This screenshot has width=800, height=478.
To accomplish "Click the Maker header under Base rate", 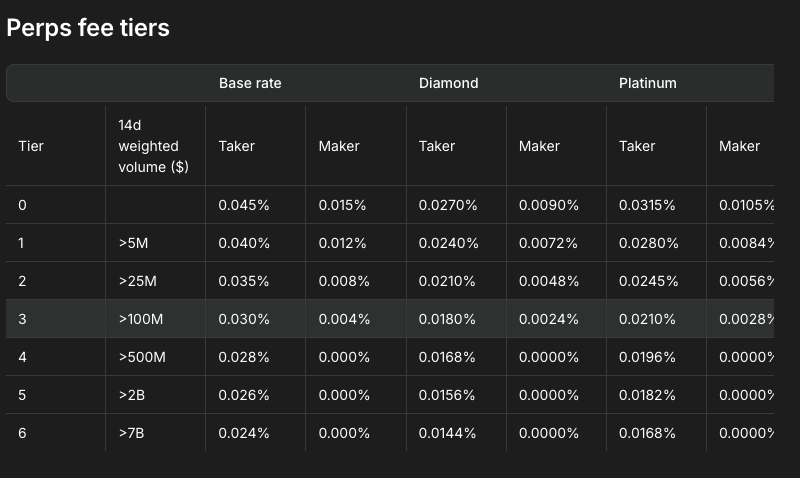I will click(339, 146).
